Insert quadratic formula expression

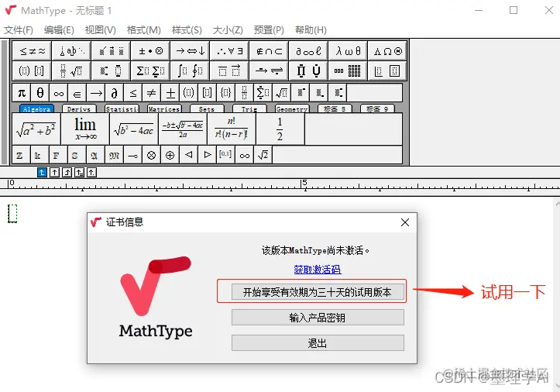point(183,129)
